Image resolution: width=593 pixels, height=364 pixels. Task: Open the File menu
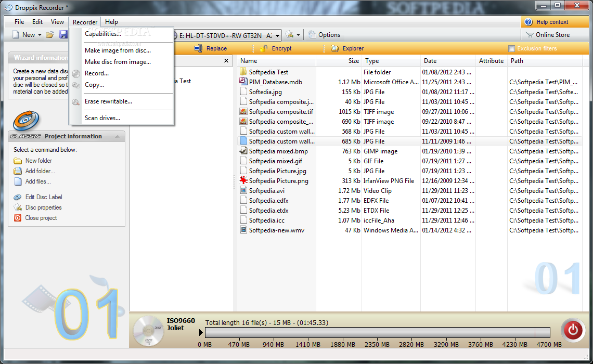19,22
